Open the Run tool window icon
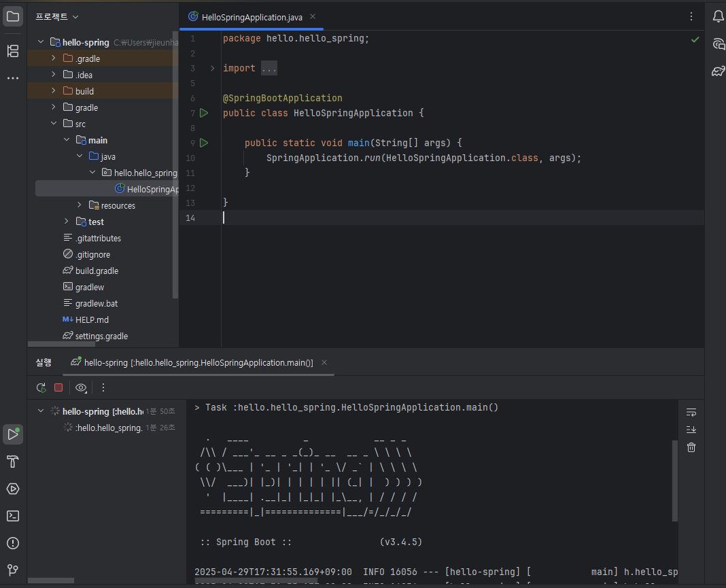Image resolution: width=726 pixels, height=588 pixels. click(13, 434)
